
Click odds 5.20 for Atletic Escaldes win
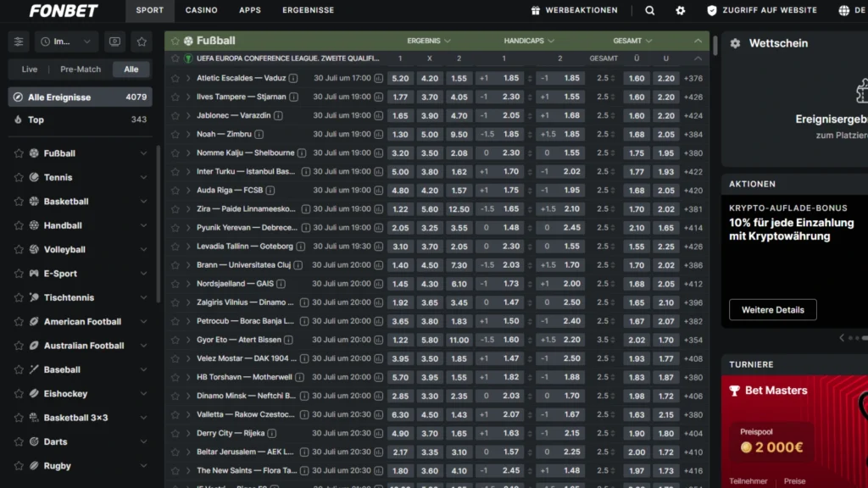click(x=400, y=79)
